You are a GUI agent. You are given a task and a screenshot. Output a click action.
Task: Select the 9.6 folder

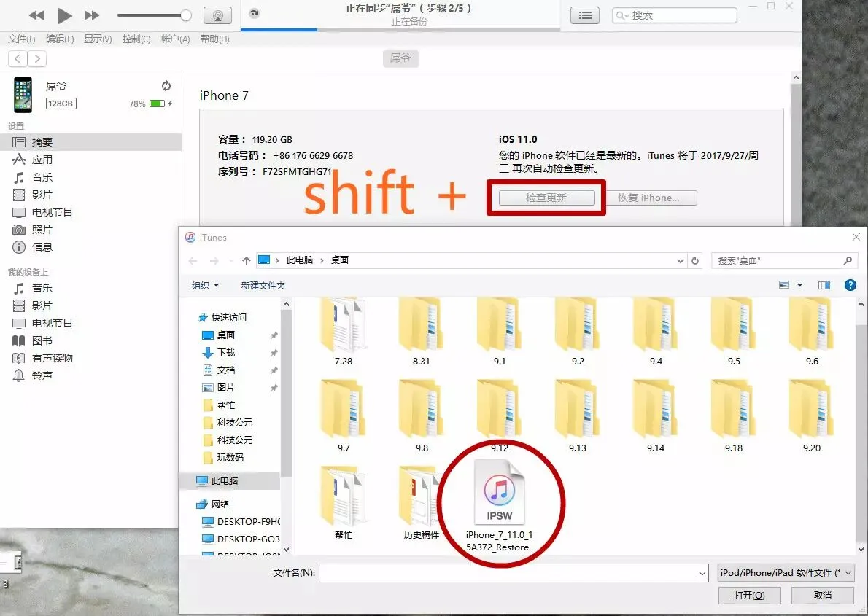812,332
